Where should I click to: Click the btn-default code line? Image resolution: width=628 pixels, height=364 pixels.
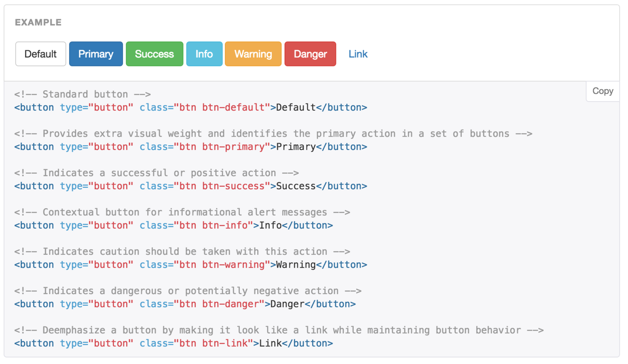click(190, 108)
